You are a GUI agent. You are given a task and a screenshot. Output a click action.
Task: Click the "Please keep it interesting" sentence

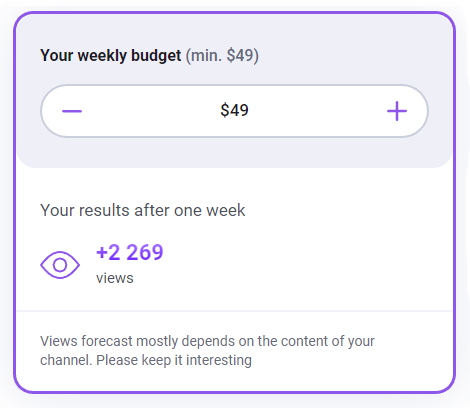[x=174, y=360]
